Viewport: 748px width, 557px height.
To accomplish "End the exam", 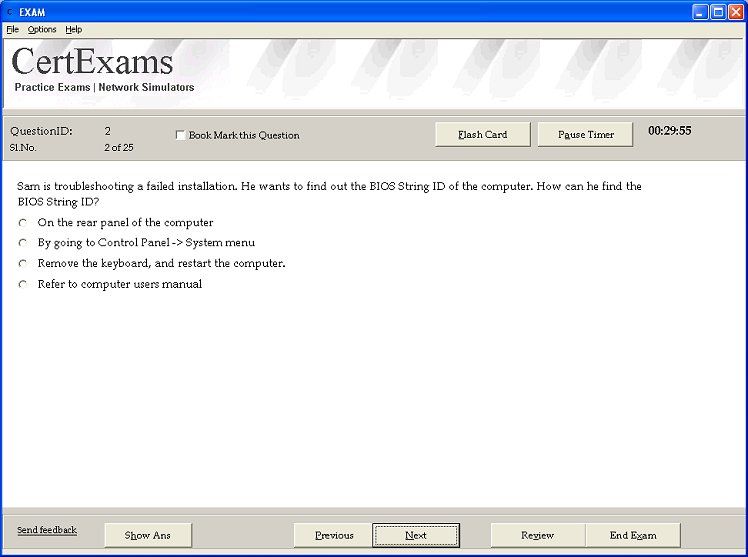I will [x=633, y=535].
